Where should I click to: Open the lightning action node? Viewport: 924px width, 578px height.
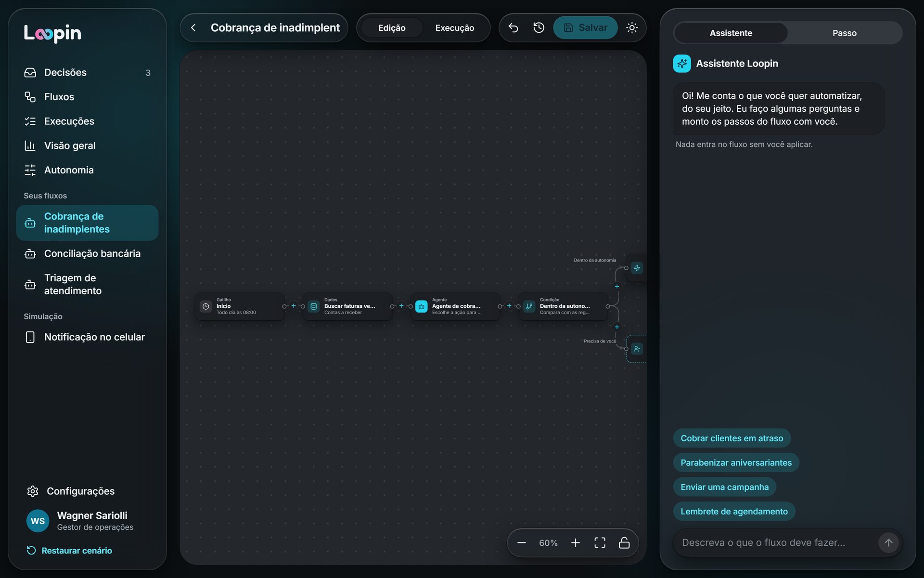coord(637,268)
